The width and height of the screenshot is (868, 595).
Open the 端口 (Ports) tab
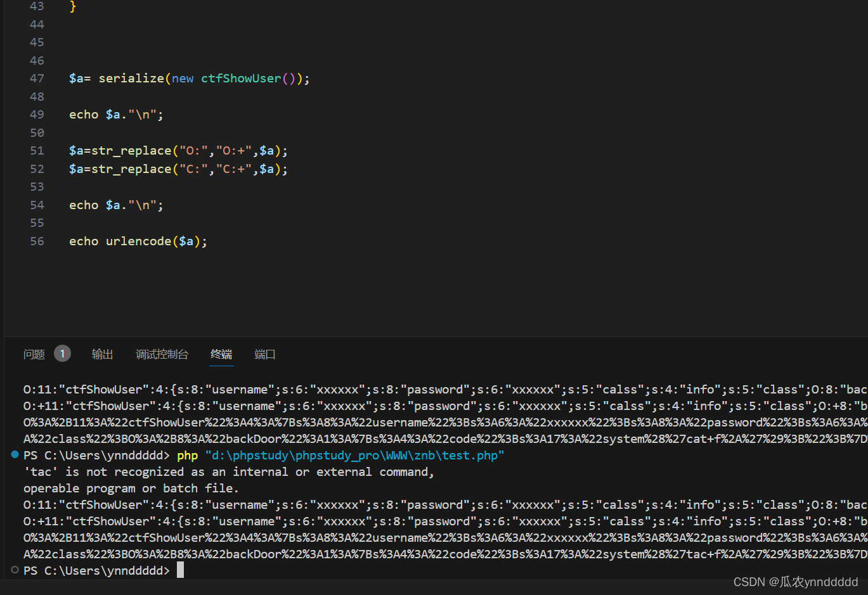click(264, 354)
